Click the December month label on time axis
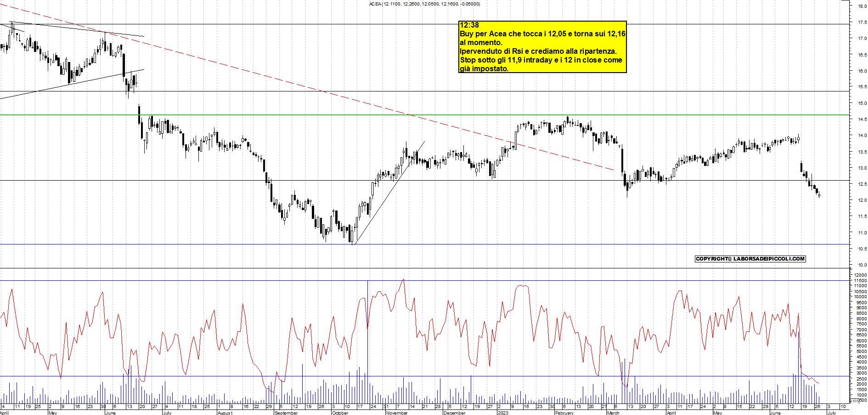This screenshot has width=868, height=415. click(455, 413)
